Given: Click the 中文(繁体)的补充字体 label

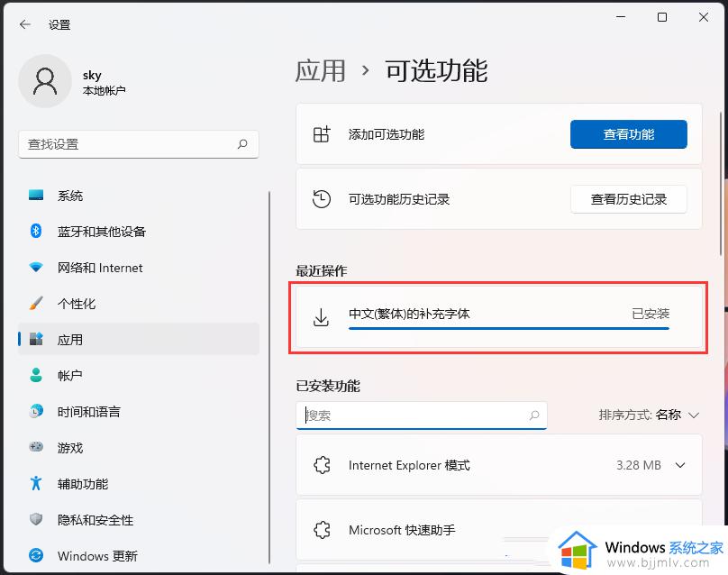Looking at the screenshot, I should pyautogui.click(x=409, y=314).
